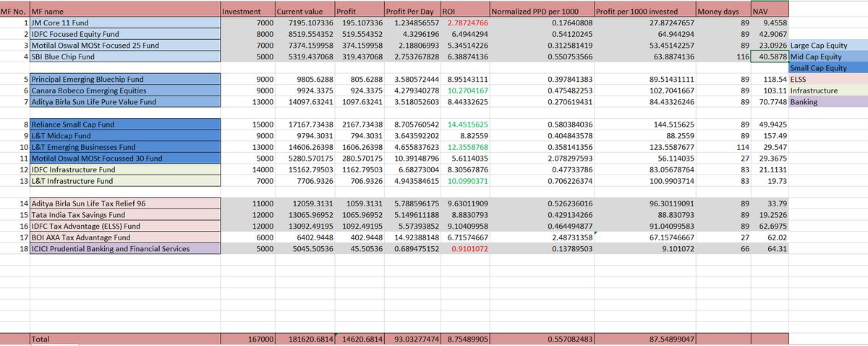Click the total normalized PPD 0.557082483
Viewport: 868px width, 346px height.
pos(542,339)
